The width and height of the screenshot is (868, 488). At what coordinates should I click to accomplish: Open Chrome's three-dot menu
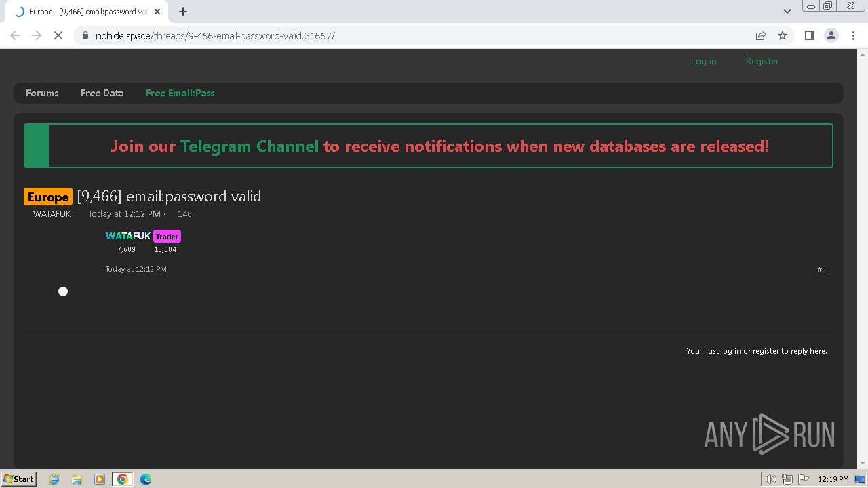click(853, 35)
